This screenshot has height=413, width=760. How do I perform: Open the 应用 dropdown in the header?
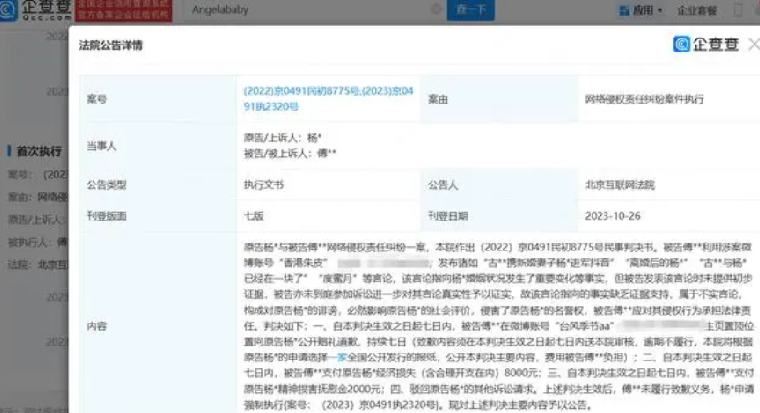[x=641, y=10]
